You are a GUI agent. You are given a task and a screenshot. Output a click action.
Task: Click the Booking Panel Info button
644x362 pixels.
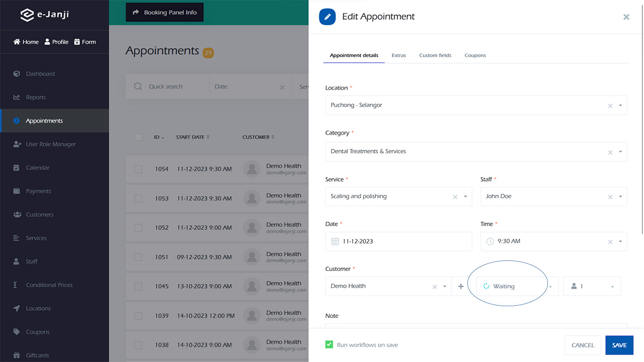[165, 13]
